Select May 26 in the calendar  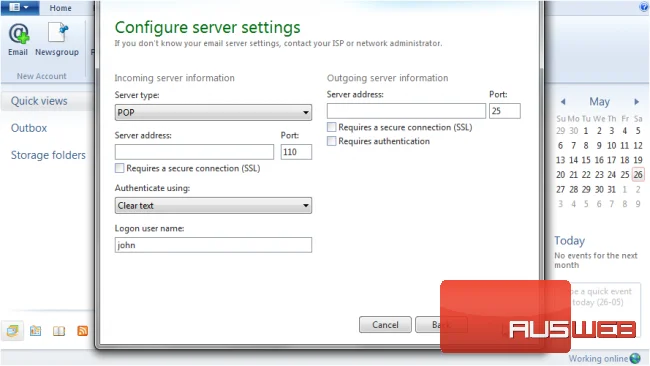point(638,175)
